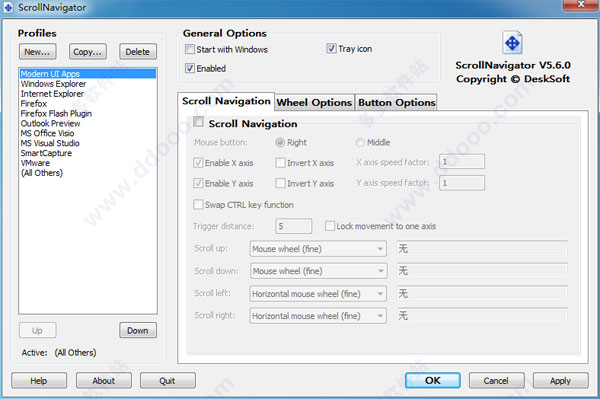Click the ScrollNavigator title bar icon
The image size is (600, 399).
tap(8, 7)
